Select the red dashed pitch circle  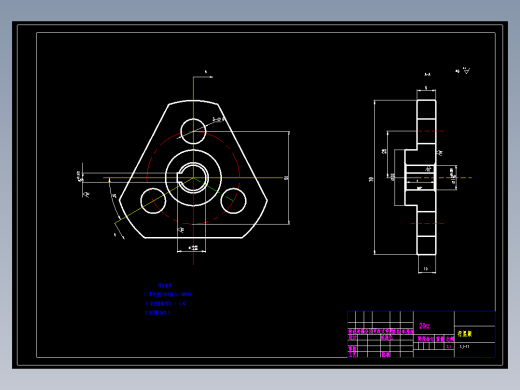pos(193,178)
